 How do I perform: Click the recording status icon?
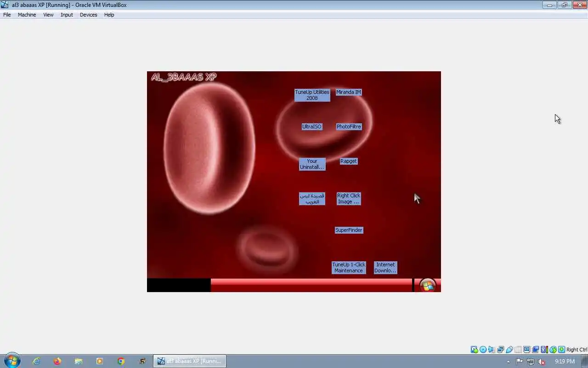535,350
